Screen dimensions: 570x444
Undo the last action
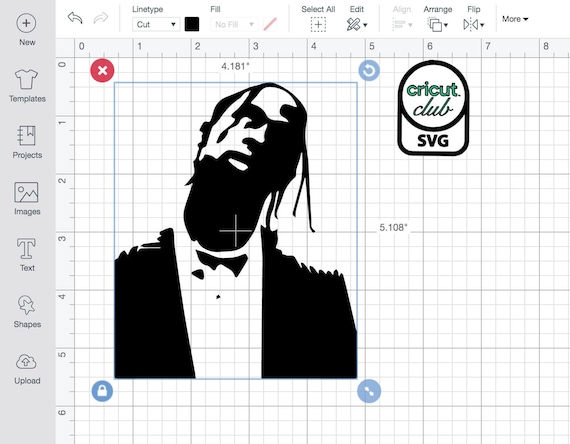75,17
